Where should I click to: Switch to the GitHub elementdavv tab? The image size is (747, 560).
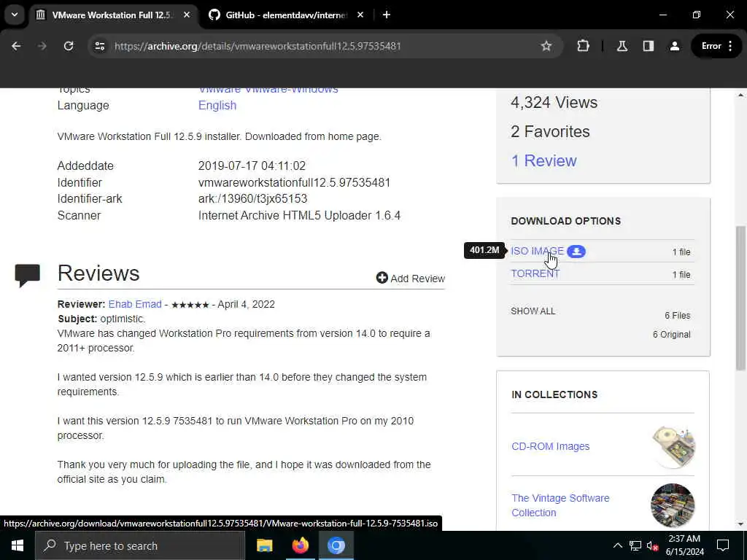pyautogui.click(x=286, y=15)
